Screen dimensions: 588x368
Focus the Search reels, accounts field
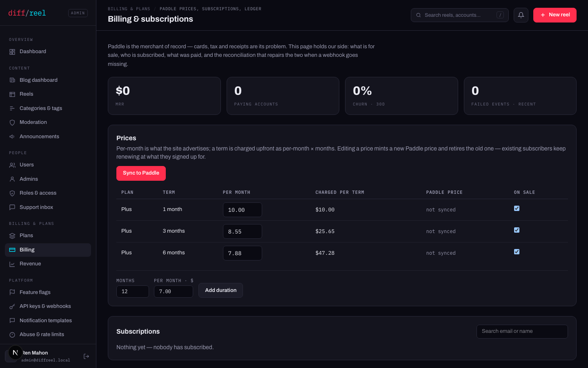pyautogui.click(x=460, y=15)
